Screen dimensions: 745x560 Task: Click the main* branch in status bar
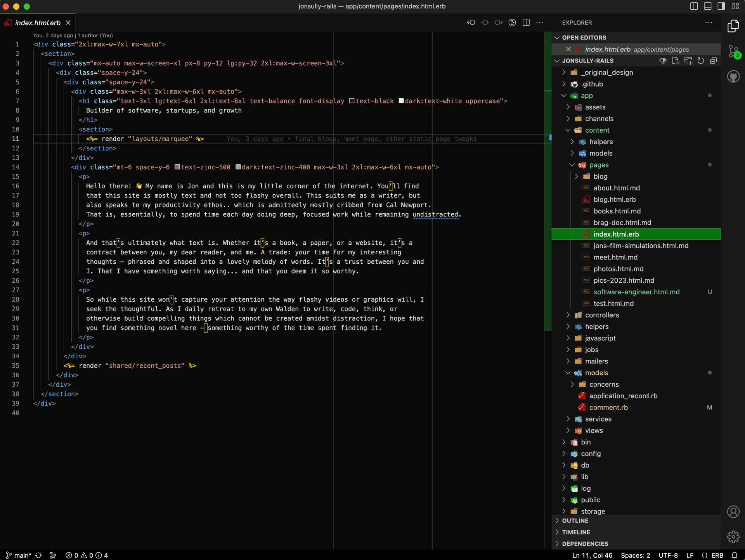(19, 555)
